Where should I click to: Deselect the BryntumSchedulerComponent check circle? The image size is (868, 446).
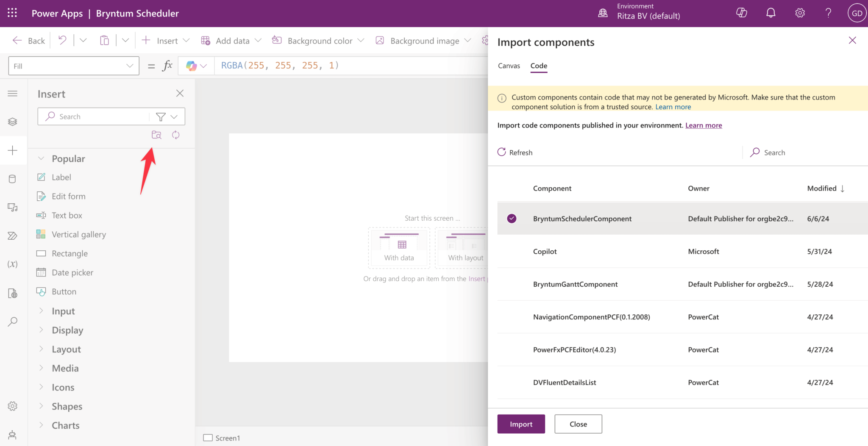pos(512,219)
